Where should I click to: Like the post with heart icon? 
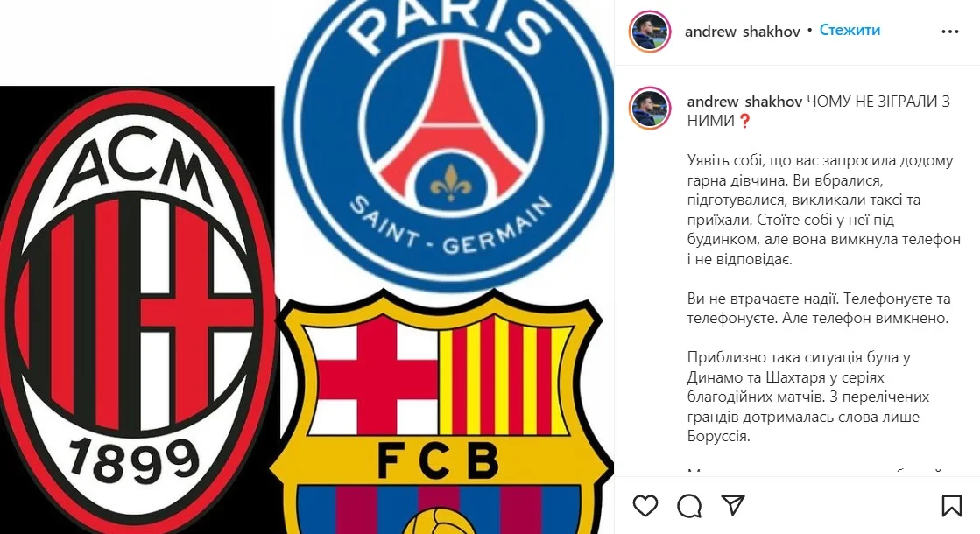click(645, 505)
